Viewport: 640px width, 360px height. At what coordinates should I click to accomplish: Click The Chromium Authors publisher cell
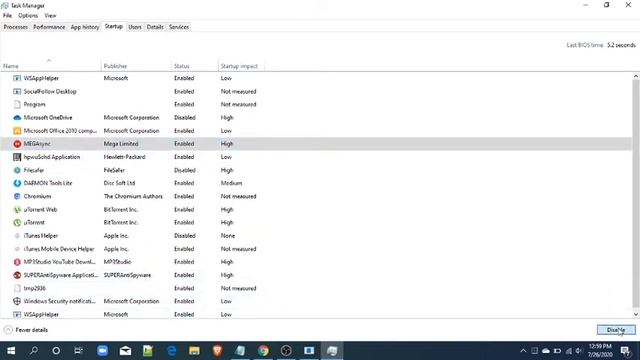click(133, 196)
